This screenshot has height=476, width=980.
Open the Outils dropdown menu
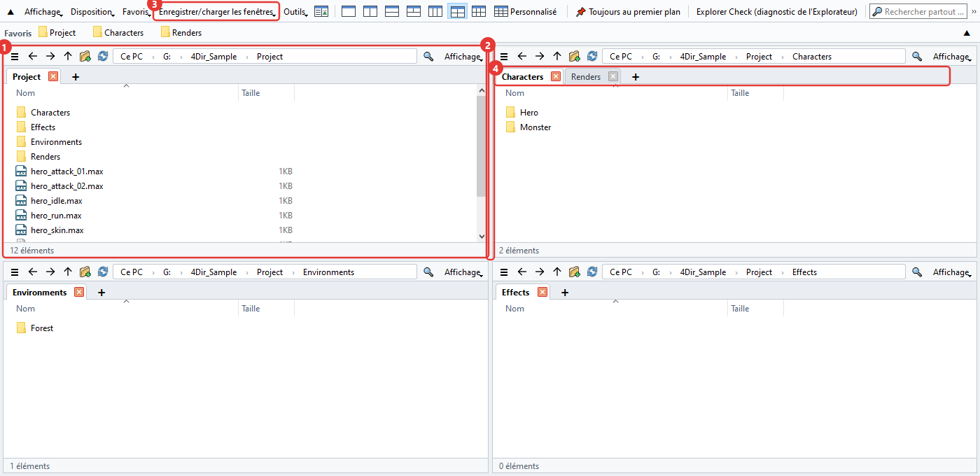pos(296,12)
